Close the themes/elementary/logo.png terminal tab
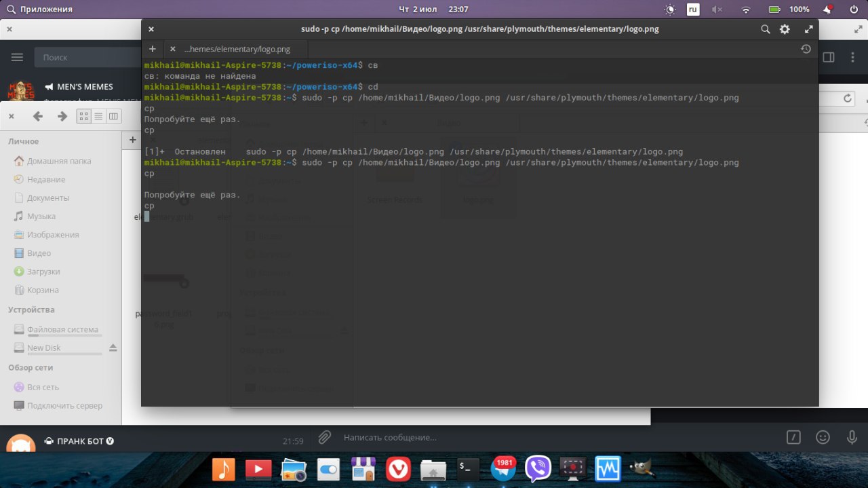The width and height of the screenshot is (868, 488). [x=172, y=49]
